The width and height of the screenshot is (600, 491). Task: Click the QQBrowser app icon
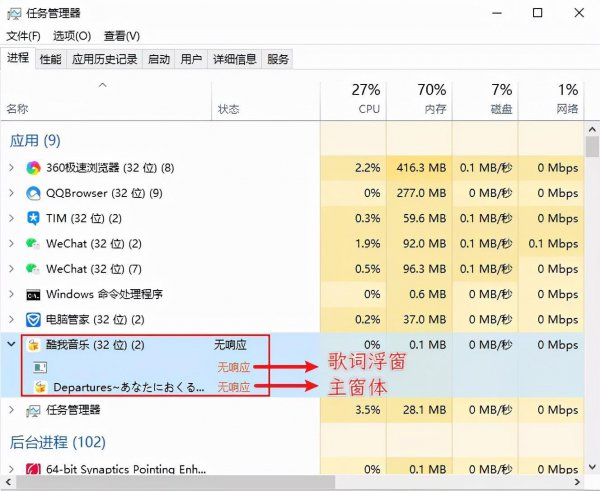[33, 193]
